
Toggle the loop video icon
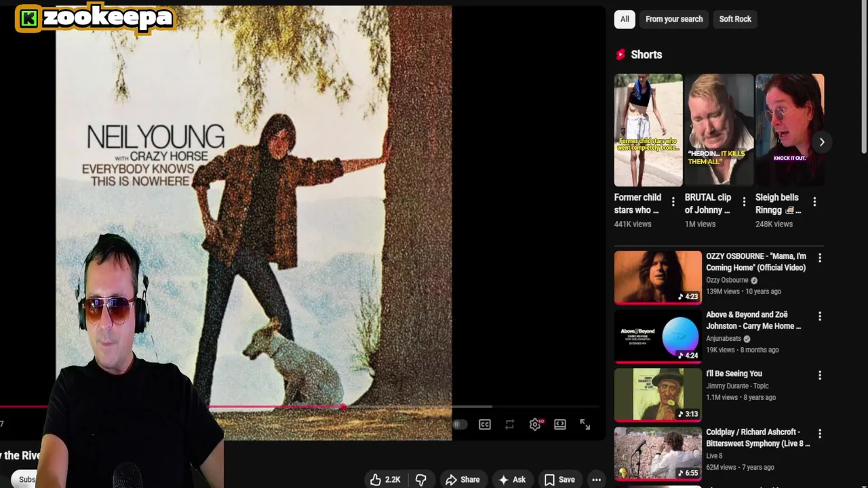tap(509, 424)
